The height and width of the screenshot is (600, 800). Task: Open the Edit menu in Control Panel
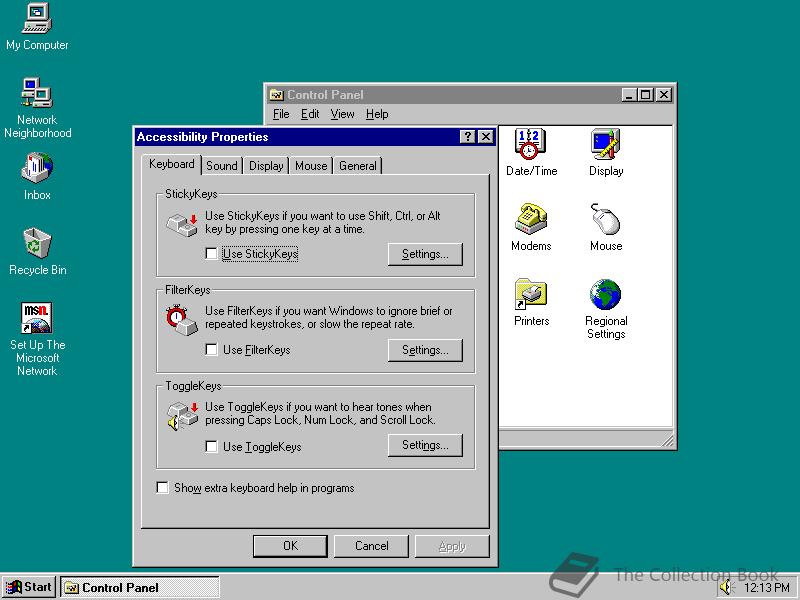click(310, 114)
